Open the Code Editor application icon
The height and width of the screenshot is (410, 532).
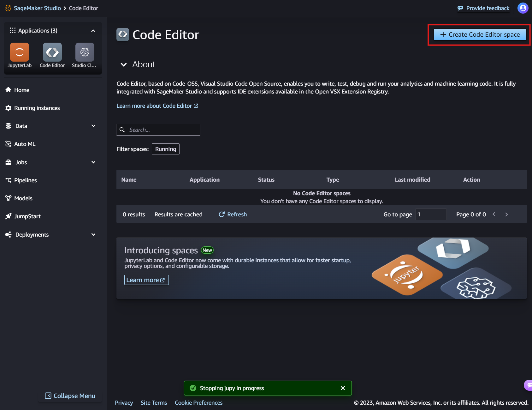(x=52, y=52)
